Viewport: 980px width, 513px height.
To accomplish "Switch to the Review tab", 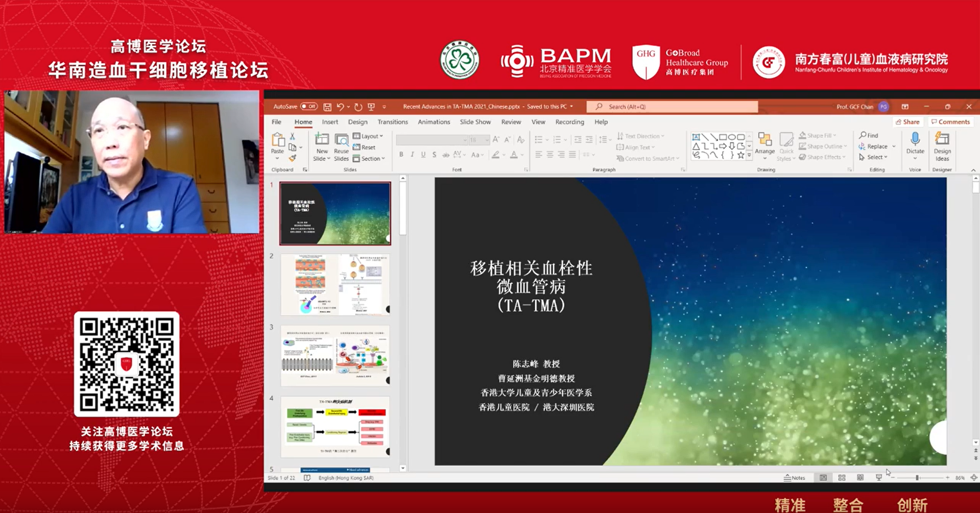I will [511, 122].
